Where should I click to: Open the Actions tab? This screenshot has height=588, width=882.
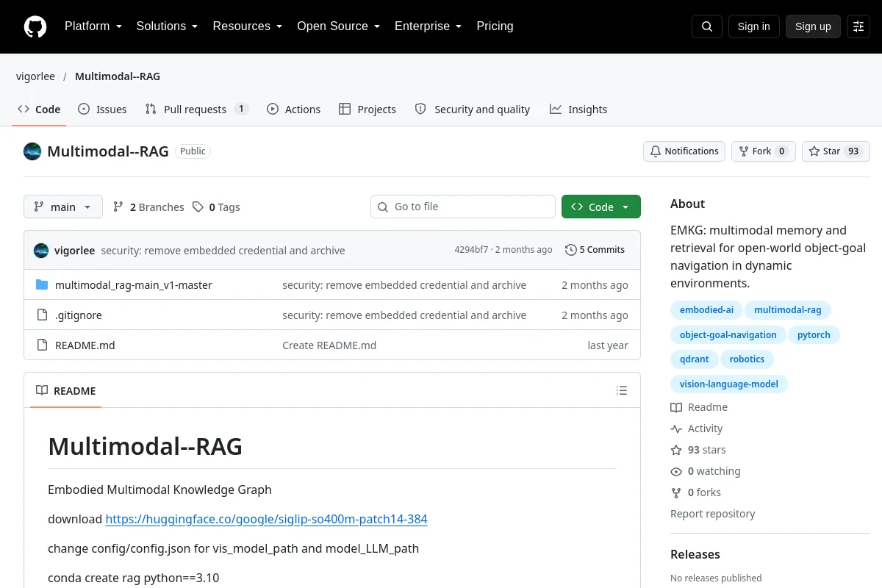click(x=293, y=110)
